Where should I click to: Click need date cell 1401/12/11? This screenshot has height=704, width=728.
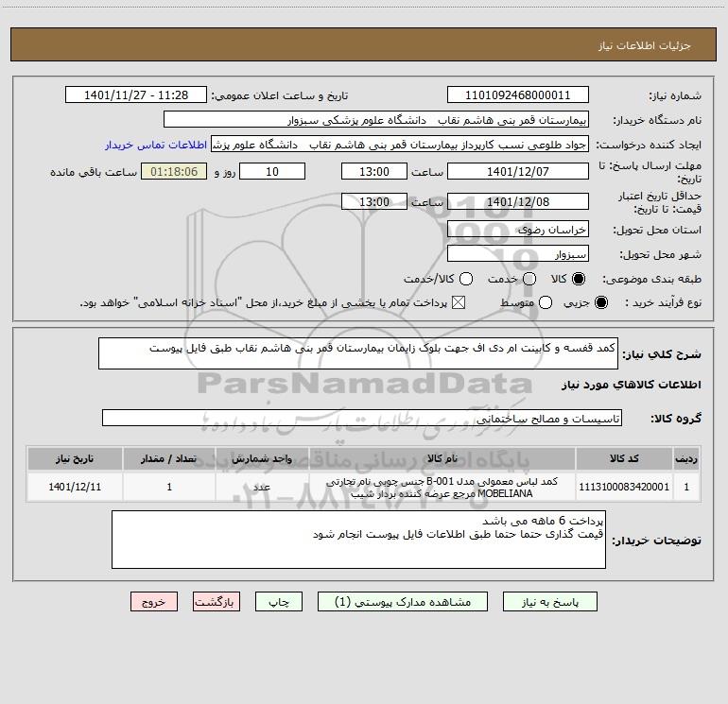click(x=75, y=487)
